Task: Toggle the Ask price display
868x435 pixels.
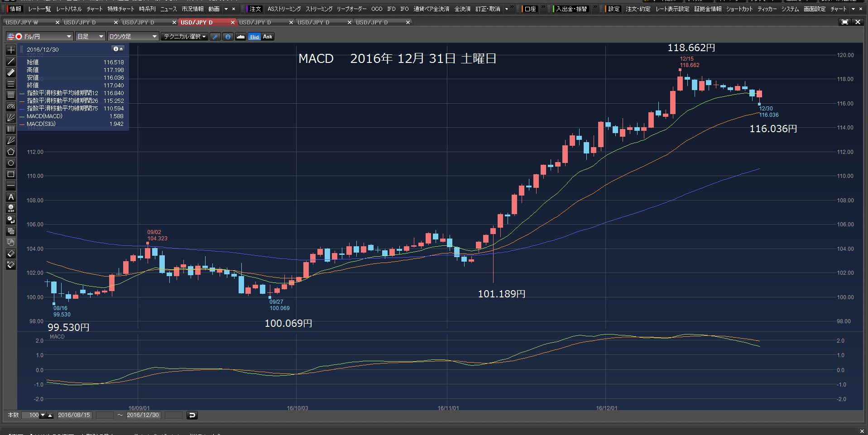Action: coord(268,37)
